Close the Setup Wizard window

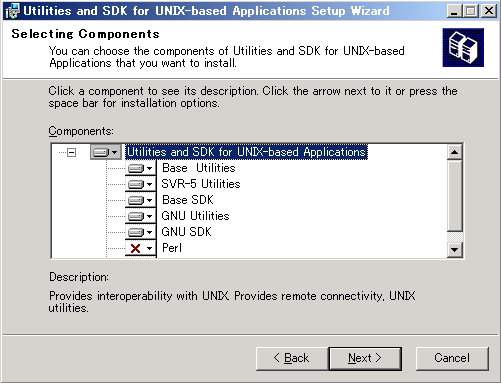pos(489,11)
